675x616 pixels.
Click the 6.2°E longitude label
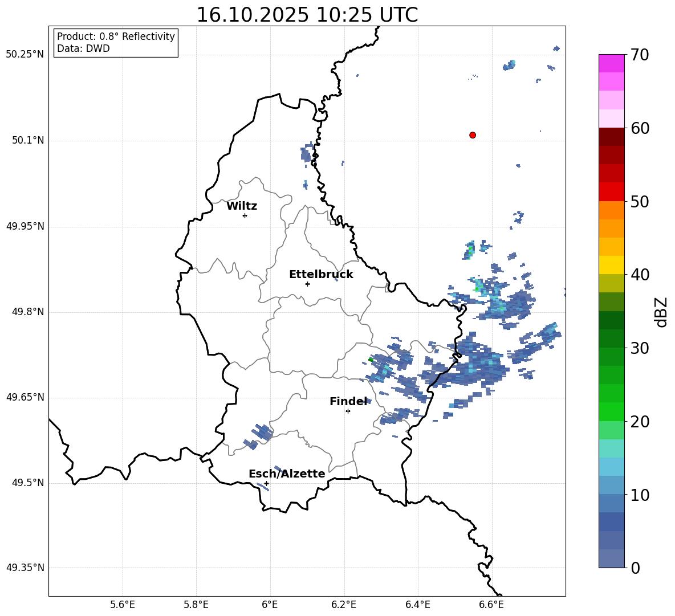point(344,605)
